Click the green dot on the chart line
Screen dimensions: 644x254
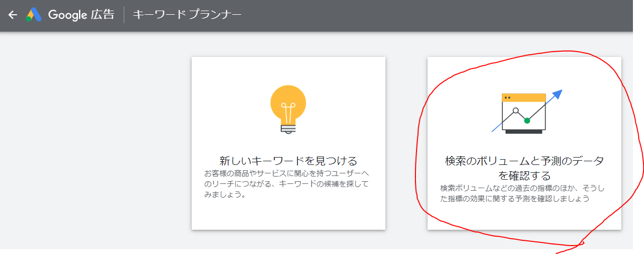[x=527, y=121]
